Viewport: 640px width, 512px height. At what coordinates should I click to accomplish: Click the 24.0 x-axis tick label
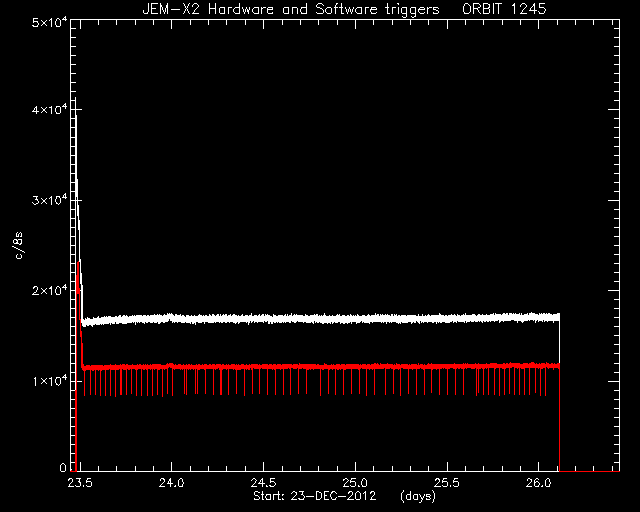click(x=172, y=483)
